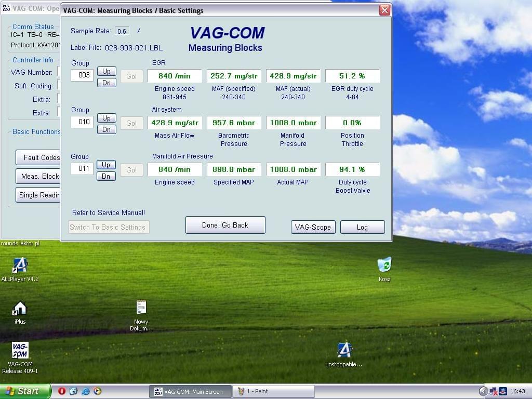532x399 pixels.
Task: Click Up for Group 010
Action: point(107,118)
